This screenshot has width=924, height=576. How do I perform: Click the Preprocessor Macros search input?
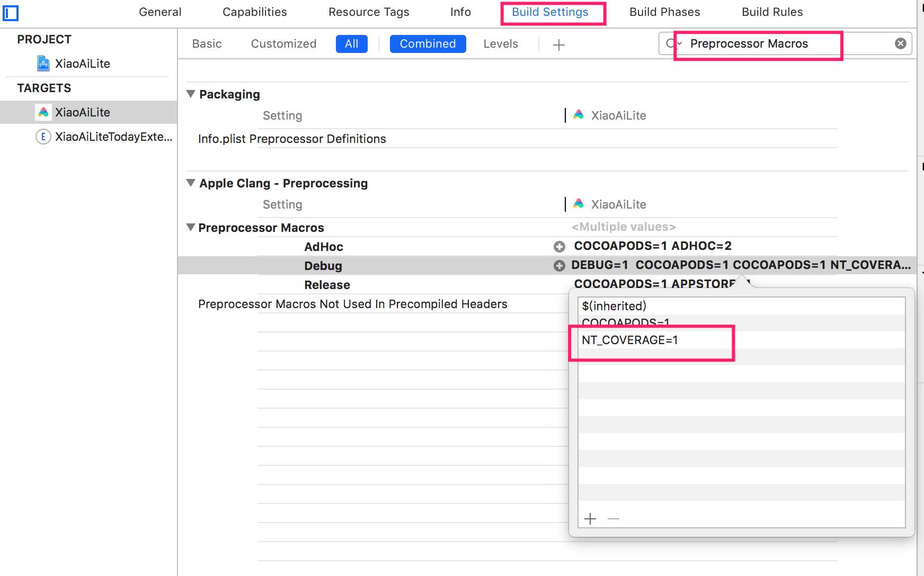[x=785, y=43]
